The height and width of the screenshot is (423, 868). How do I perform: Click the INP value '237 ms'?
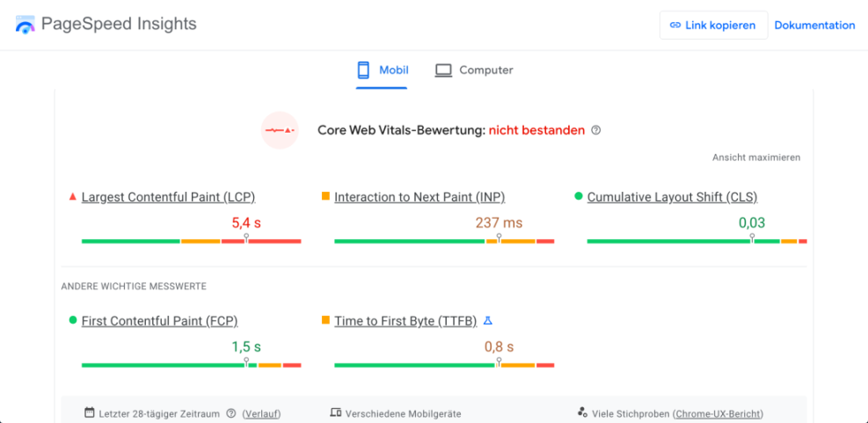pos(499,223)
